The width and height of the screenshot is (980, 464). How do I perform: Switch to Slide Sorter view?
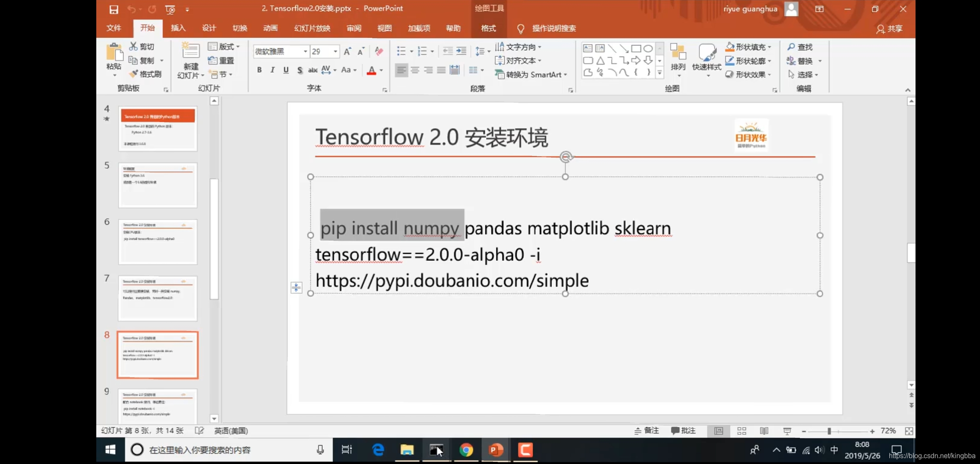point(741,431)
